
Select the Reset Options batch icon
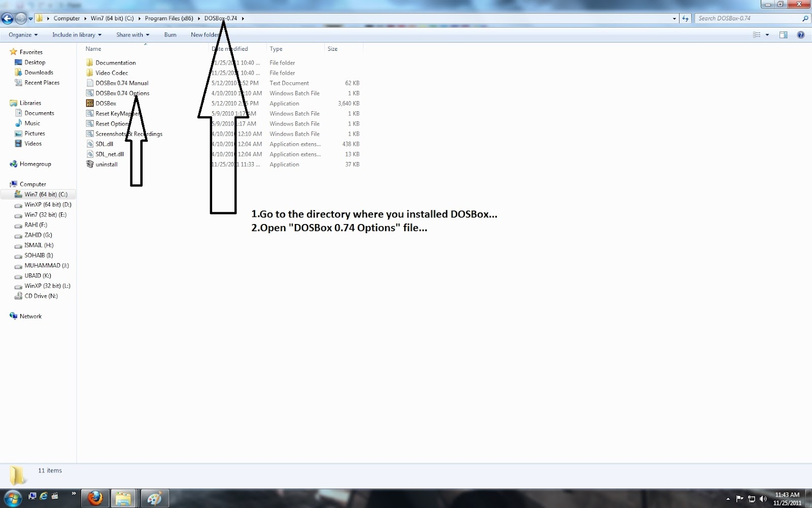pos(90,123)
